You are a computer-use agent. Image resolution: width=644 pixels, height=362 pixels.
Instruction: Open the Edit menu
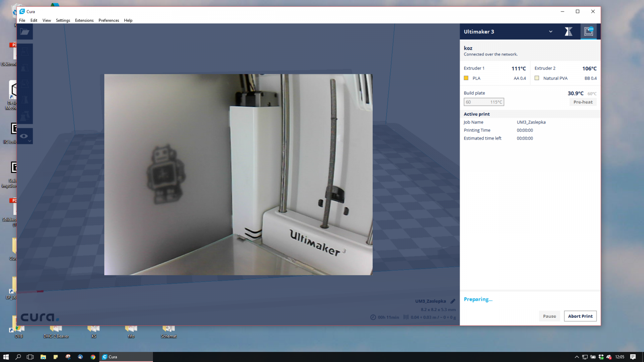coord(34,20)
